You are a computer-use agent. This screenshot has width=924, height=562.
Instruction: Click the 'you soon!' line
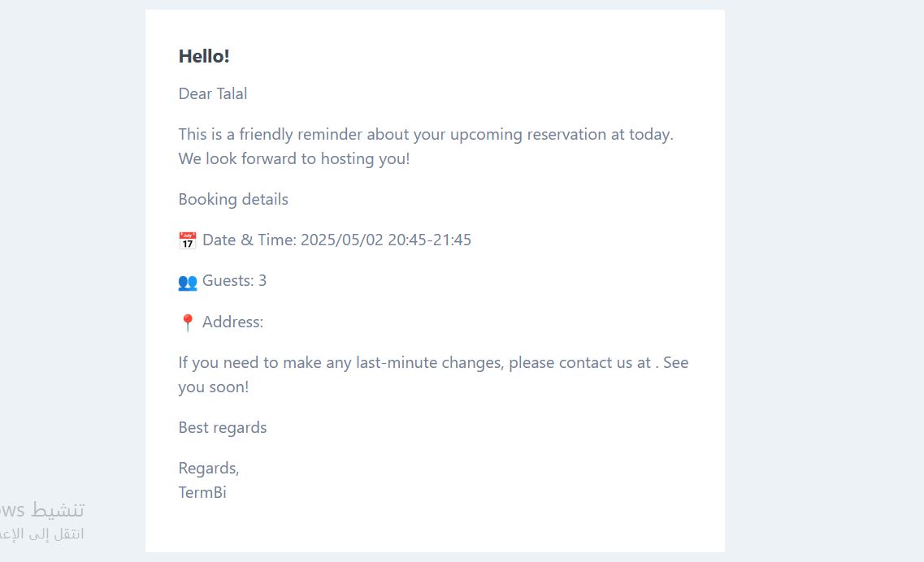[214, 387]
